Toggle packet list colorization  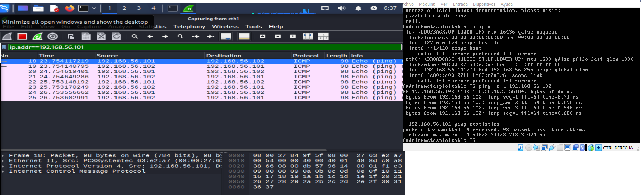pos(244,36)
